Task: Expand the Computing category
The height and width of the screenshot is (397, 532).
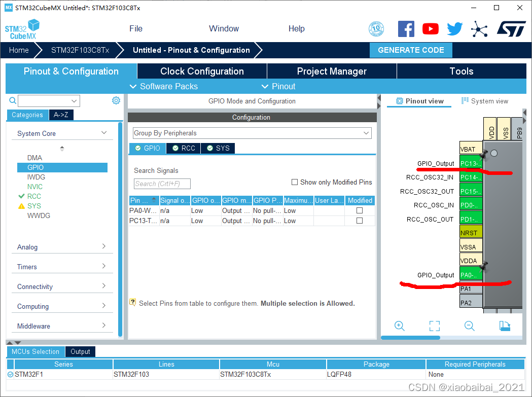Action: pos(104,305)
